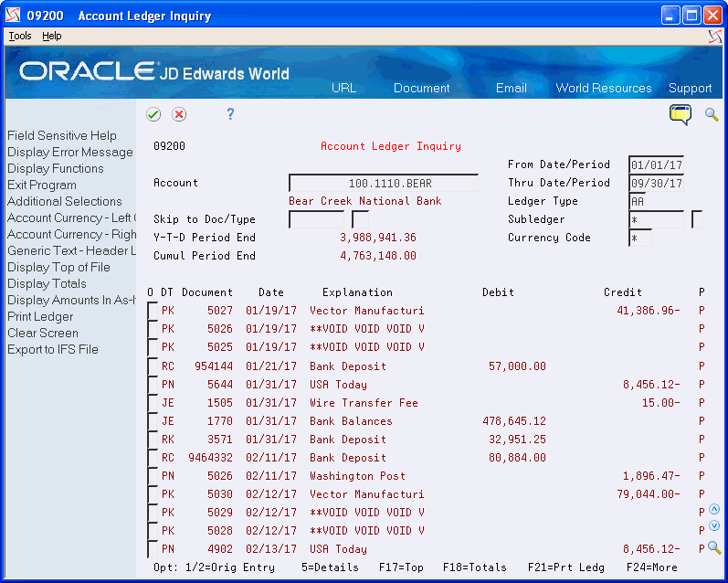Screen dimensions: 728x583
Task: Choose Display Top of File
Action: coord(58,267)
